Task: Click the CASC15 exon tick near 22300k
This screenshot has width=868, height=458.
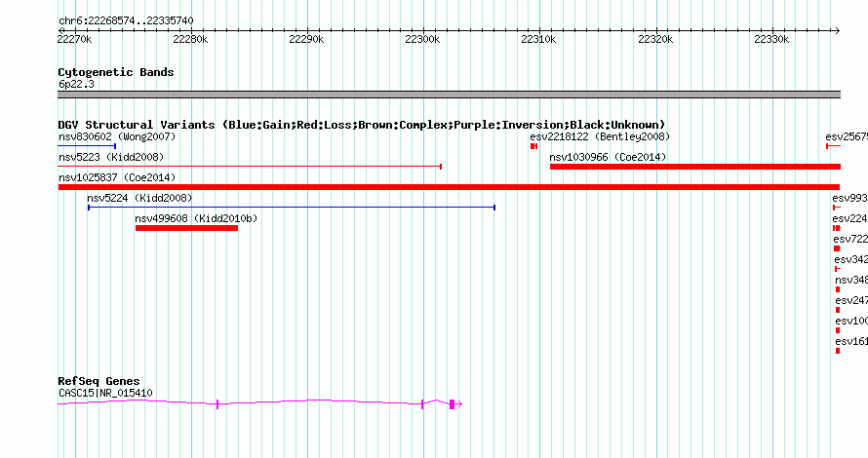Action: (x=422, y=404)
